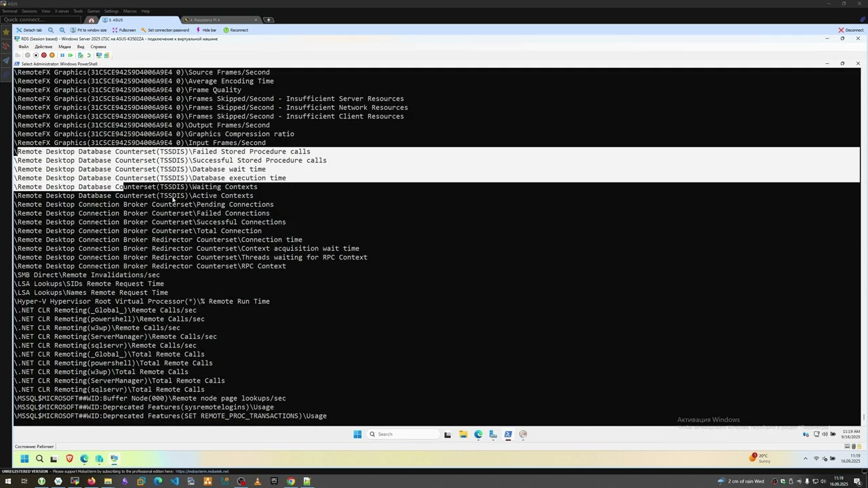Image resolution: width=868 pixels, height=488 pixels.
Task: Open Firefox in bottom Windows taskbar
Action: click(x=91, y=482)
